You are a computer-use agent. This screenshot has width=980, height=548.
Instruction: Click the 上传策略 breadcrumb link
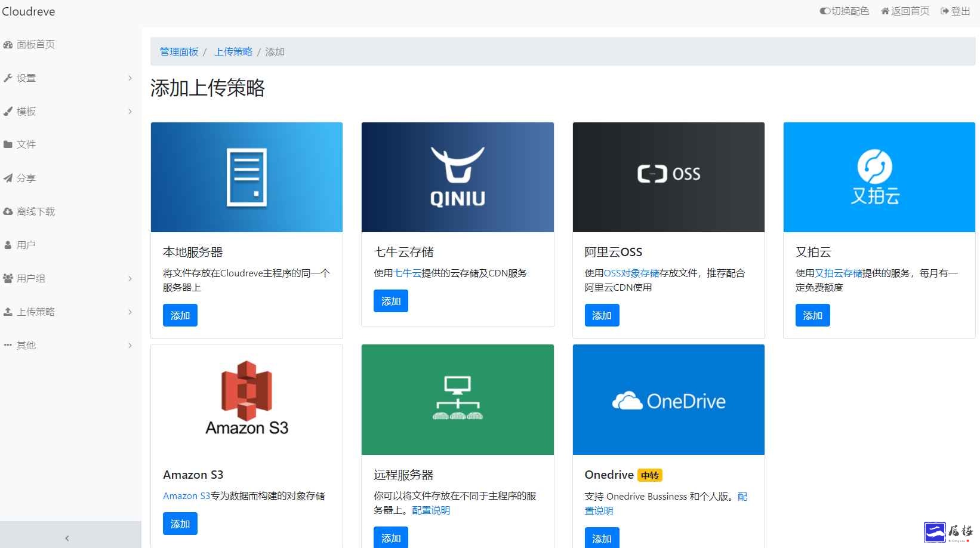tap(233, 52)
